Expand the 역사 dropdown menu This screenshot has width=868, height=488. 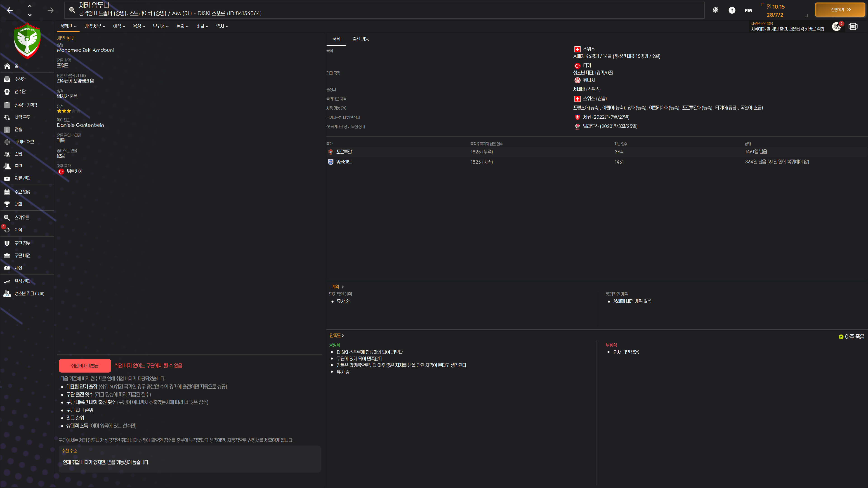(x=222, y=26)
